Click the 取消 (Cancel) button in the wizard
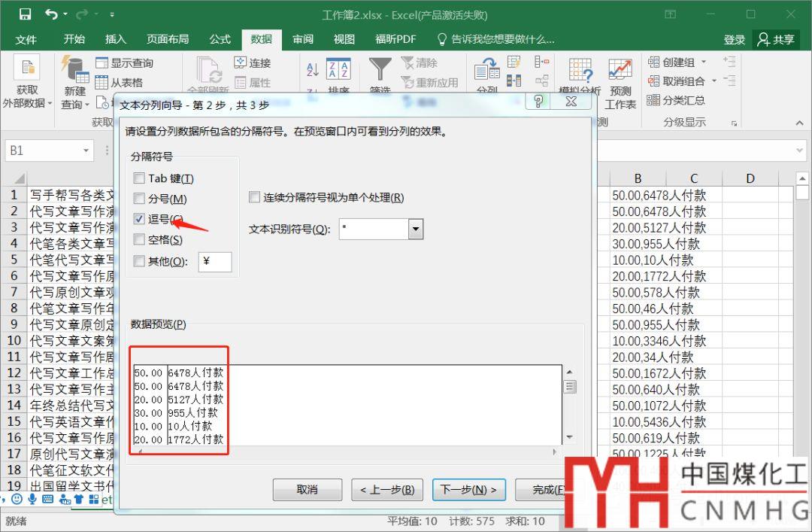The height and width of the screenshot is (532, 812). [x=307, y=489]
